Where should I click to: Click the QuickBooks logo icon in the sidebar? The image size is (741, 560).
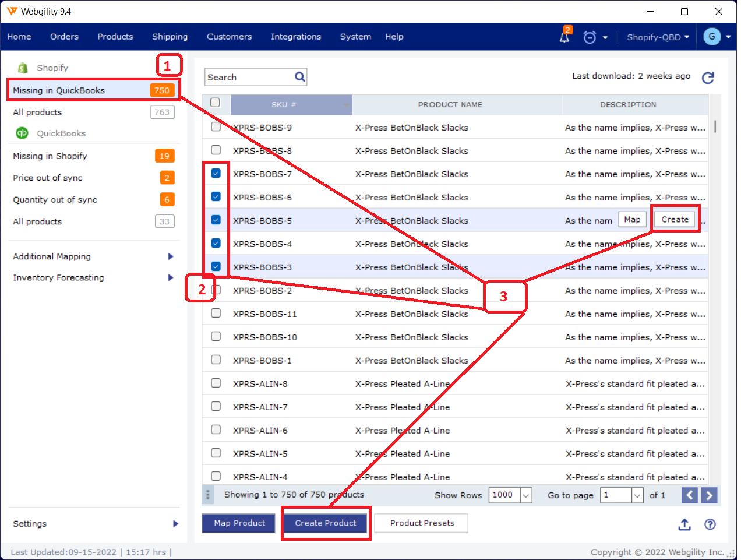click(x=22, y=133)
